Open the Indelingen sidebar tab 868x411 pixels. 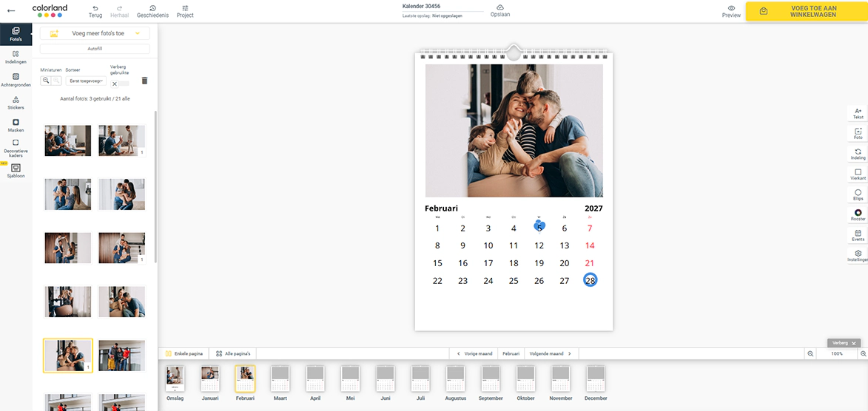pyautogui.click(x=16, y=57)
